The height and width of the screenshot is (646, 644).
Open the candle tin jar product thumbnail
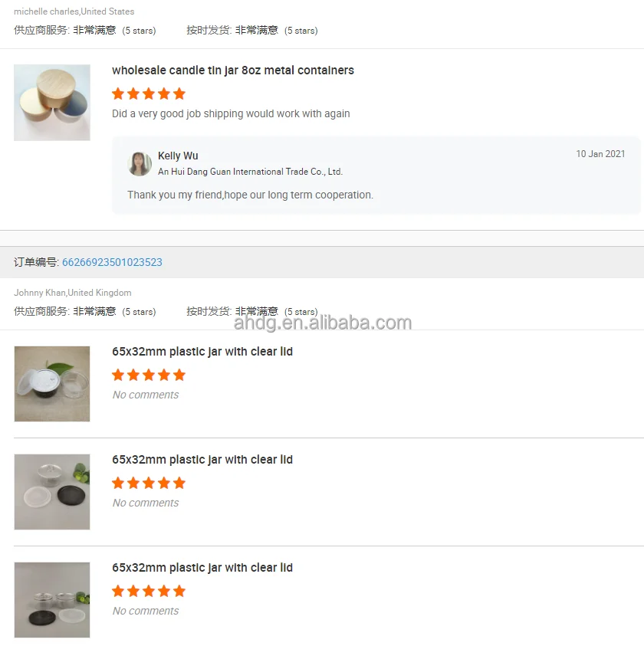click(52, 103)
